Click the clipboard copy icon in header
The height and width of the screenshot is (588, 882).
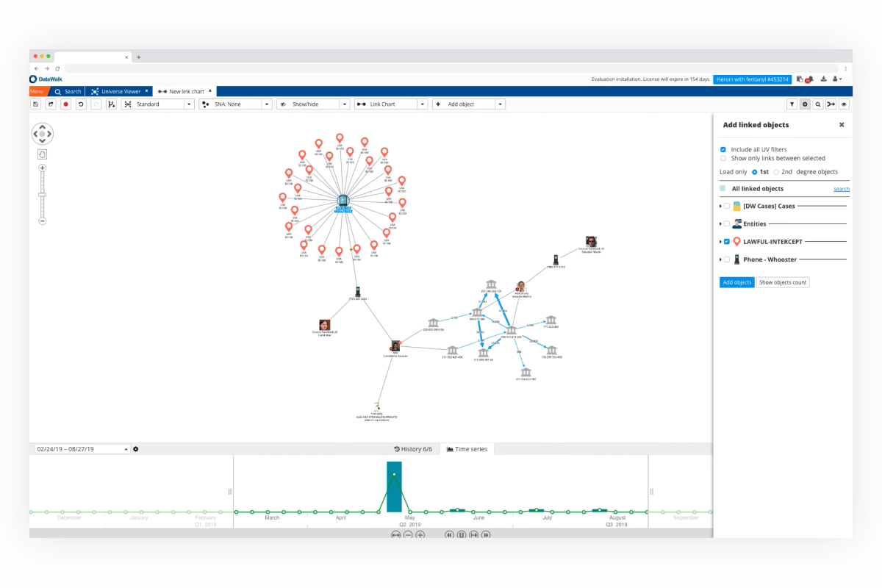(x=800, y=79)
